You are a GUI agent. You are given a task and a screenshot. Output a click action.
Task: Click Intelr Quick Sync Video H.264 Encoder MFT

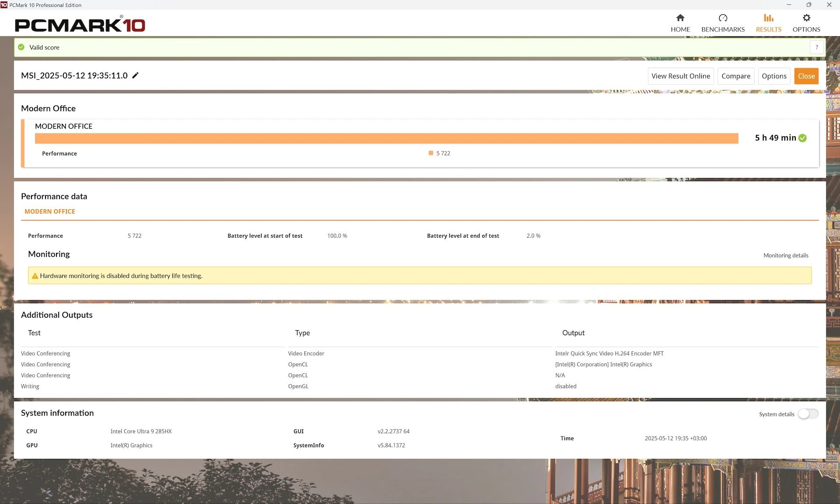click(x=609, y=353)
